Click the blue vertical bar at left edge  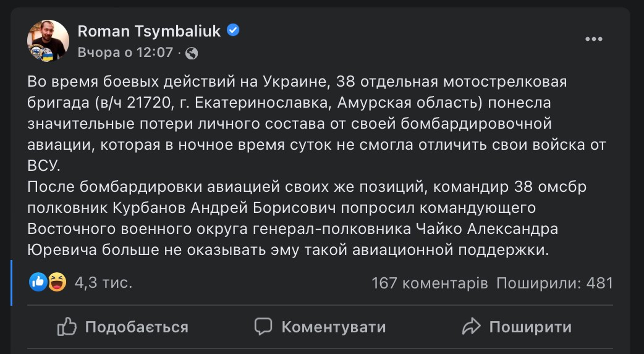pos(11,283)
